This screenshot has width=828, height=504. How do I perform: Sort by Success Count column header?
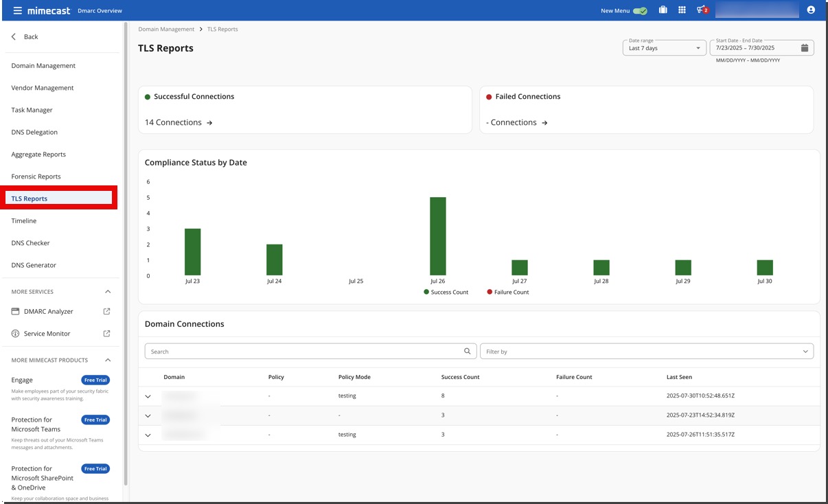460,377
